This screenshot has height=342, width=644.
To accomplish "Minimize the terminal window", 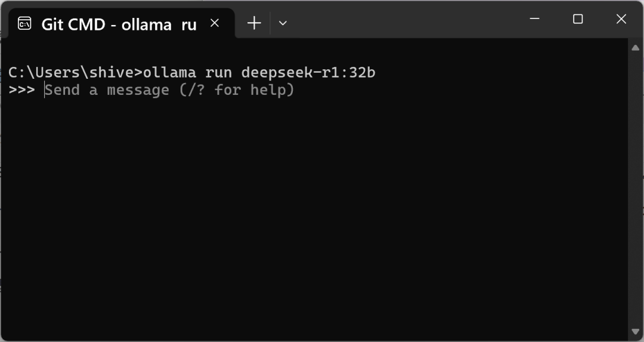I will pos(534,19).
